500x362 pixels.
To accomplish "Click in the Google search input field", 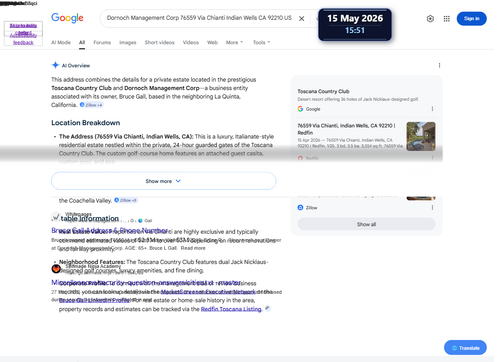I will tap(199, 18).
